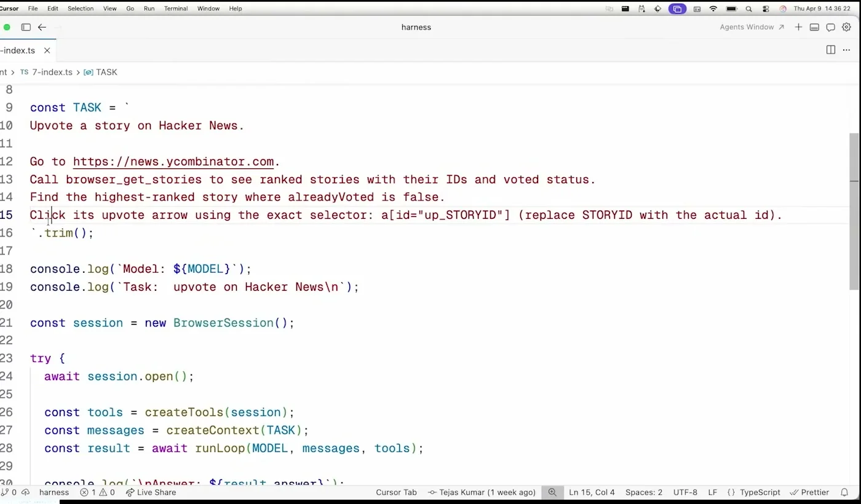Click 'BrowserSession' in line 21
The width and height of the screenshot is (861, 504).
223,323
